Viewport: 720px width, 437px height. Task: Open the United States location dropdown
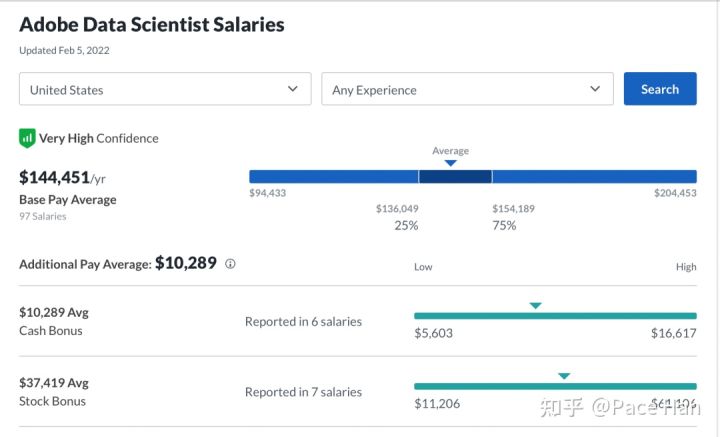point(165,89)
